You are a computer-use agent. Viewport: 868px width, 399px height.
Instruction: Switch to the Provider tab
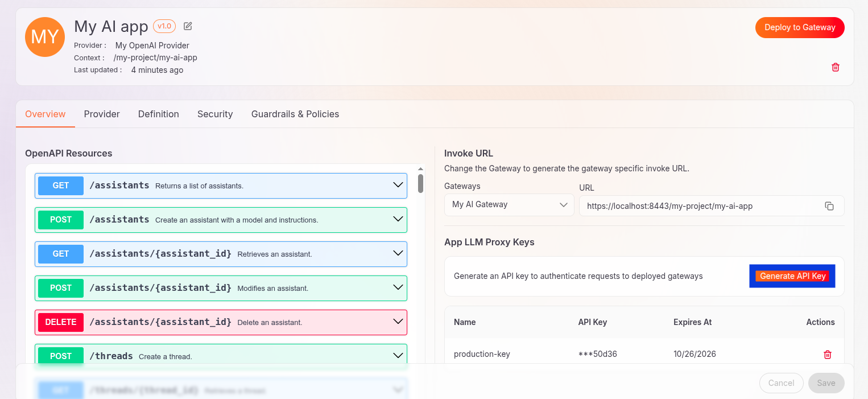point(102,114)
